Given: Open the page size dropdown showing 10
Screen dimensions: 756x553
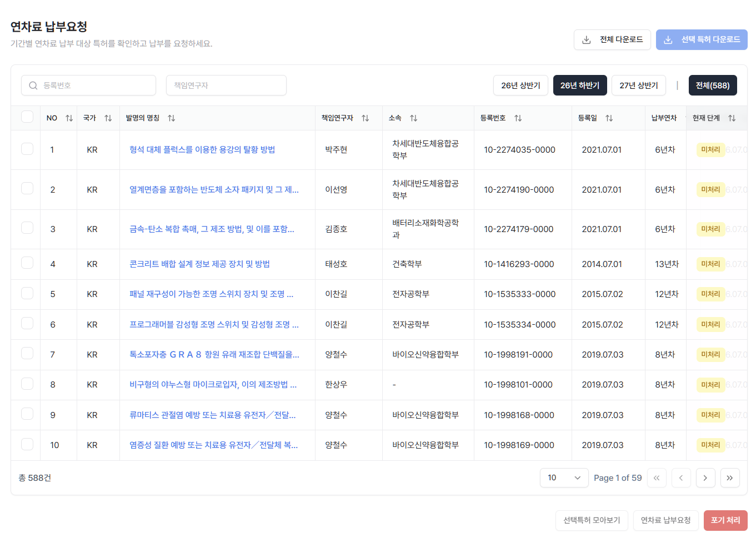Looking at the screenshot, I should coord(564,477).
